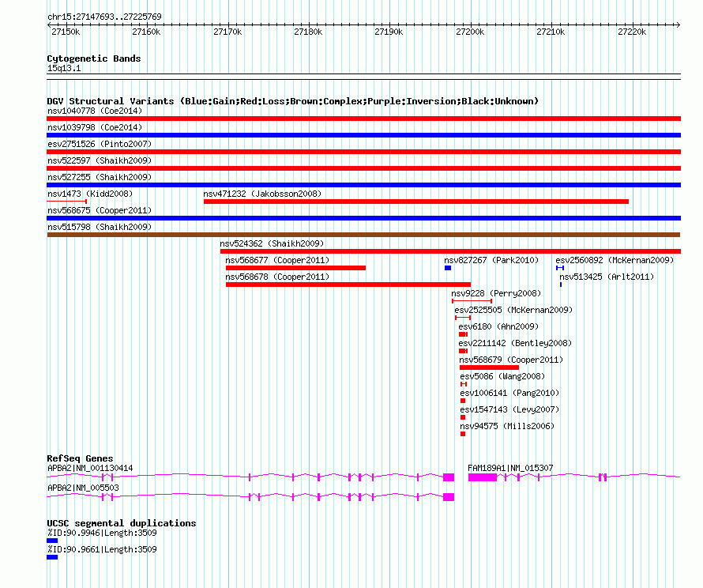Click the nsv94575 (Mills2006) variant label

click(507, 426)
